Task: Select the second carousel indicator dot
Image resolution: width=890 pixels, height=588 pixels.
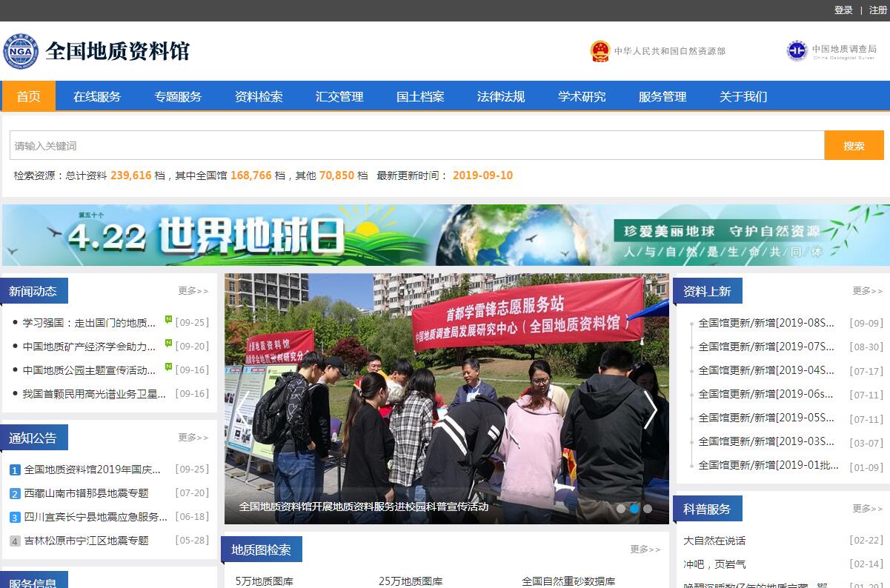Action: (x=634, y=509)
